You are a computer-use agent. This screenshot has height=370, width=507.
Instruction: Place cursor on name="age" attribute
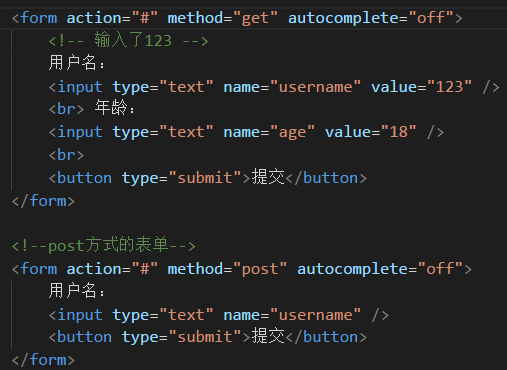pos(269,132)
